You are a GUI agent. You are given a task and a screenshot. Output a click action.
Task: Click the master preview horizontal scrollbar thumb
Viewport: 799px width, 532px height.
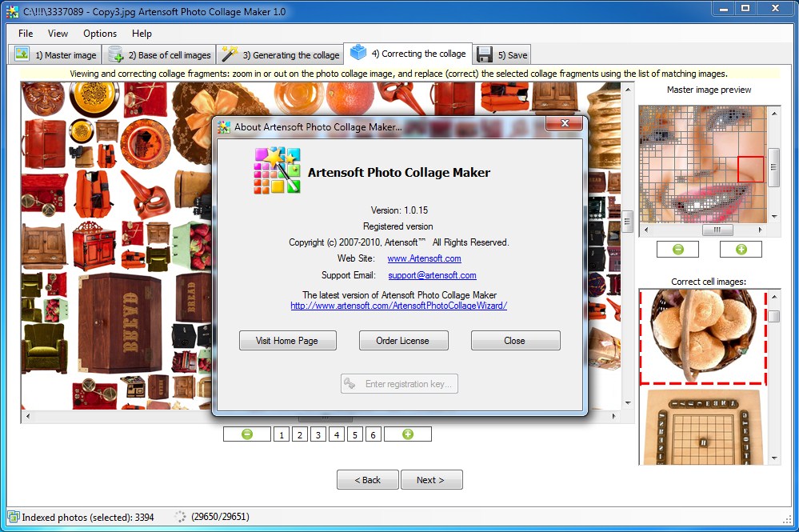coord(717,230)
